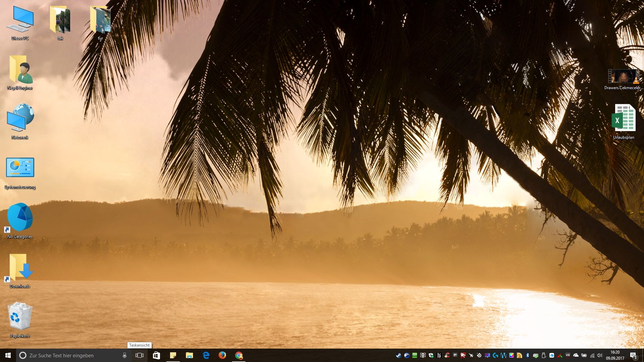
Task: Click the Steam tray icon
Action: pyautogui.click(x=398, y=355)
